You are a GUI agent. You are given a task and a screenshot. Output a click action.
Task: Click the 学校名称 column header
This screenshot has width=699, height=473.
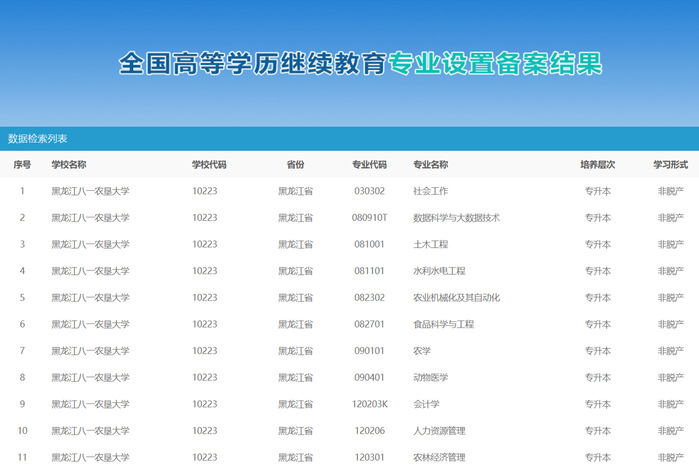click(x=69, y=164)
